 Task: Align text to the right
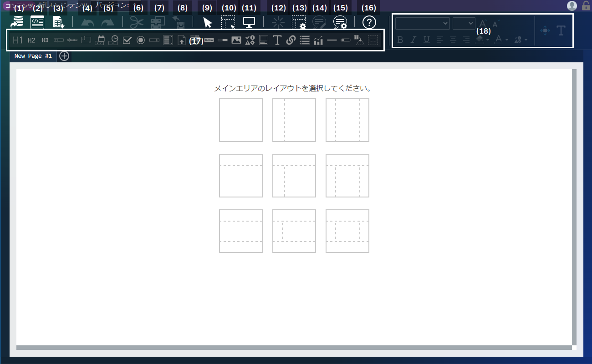point(466,40)
